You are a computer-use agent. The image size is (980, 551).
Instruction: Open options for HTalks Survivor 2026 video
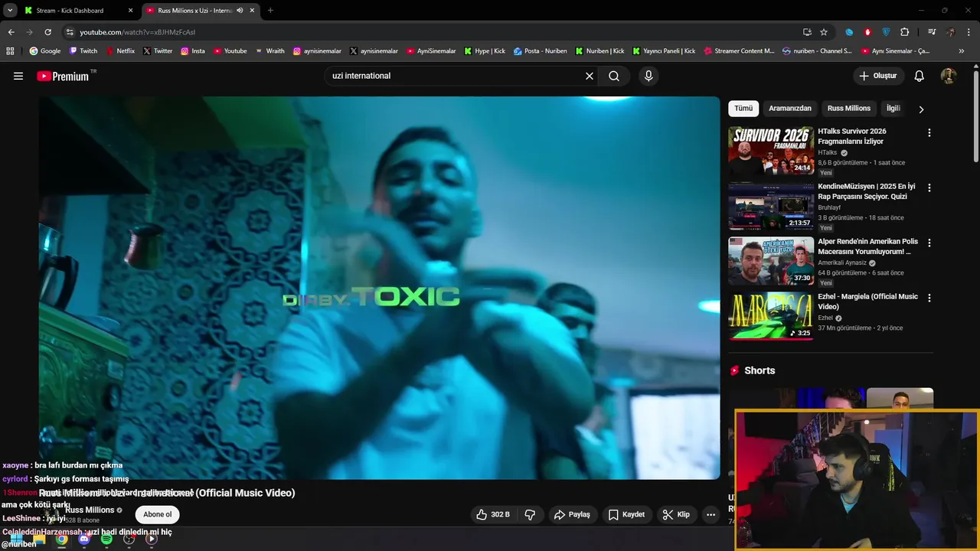click(929, 132)
